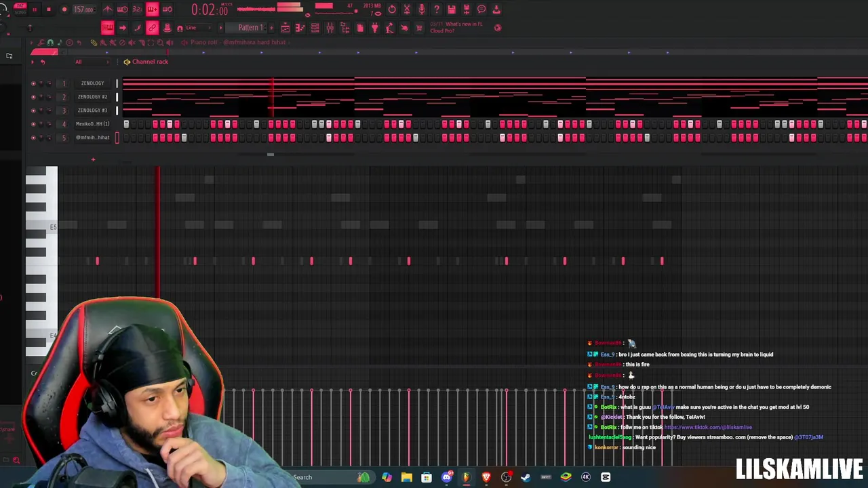Click the arrow draw mode icon
Image resolution: width=868 pixels, height=488 pixels.
click(x=123, y=28)
